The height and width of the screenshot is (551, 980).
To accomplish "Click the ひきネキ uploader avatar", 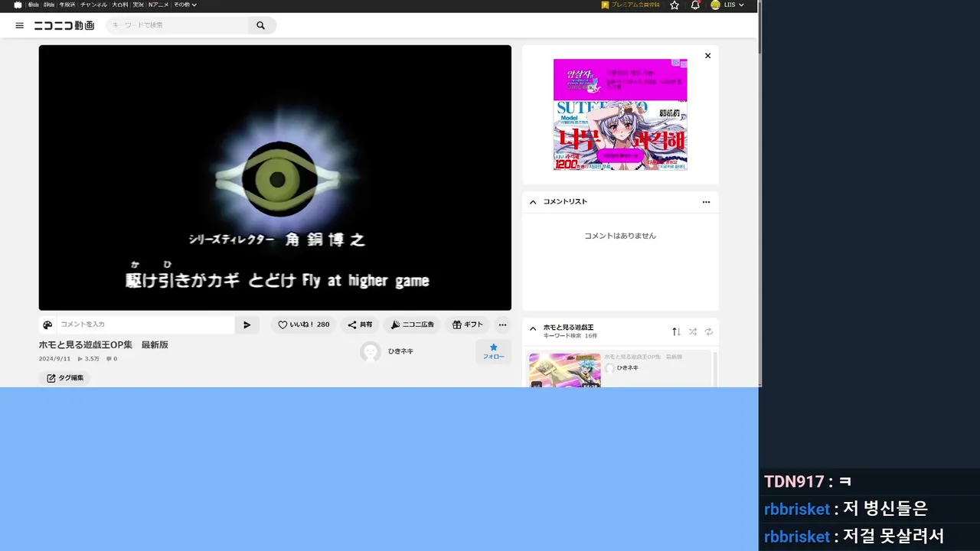I will (x=371, y=352).
